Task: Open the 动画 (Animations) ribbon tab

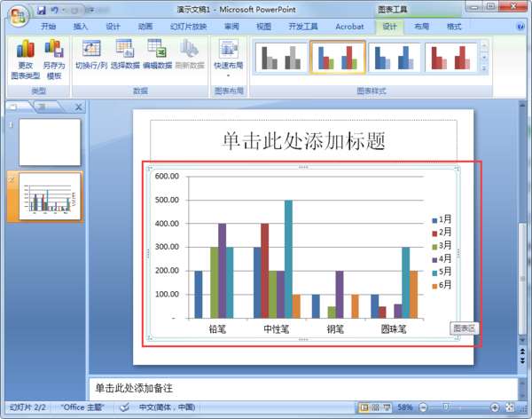Action: [x=145, y=27]
